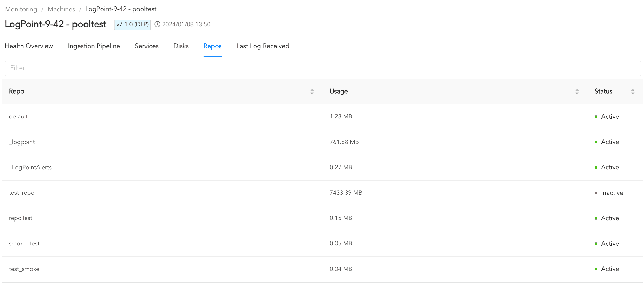Click the green status dot for default repo
The image size is (644, 303).
point(596,117)
